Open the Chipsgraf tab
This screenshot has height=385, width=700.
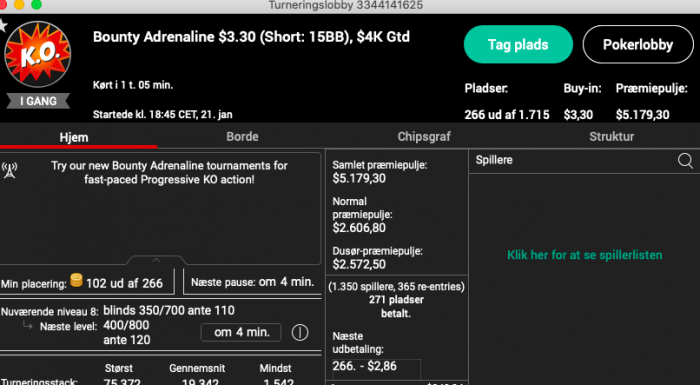(424, 137)
